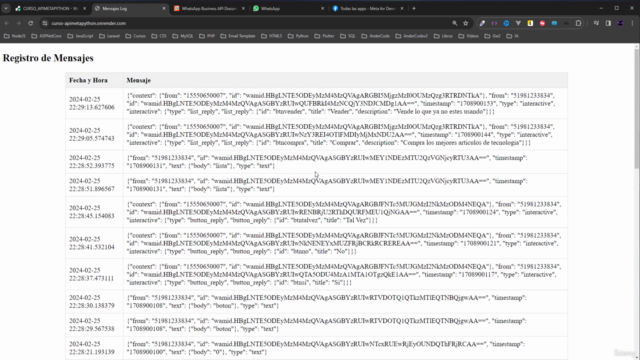
Task: Open a new browser tab
Action: pyautogui.click(x=414, y=8)
